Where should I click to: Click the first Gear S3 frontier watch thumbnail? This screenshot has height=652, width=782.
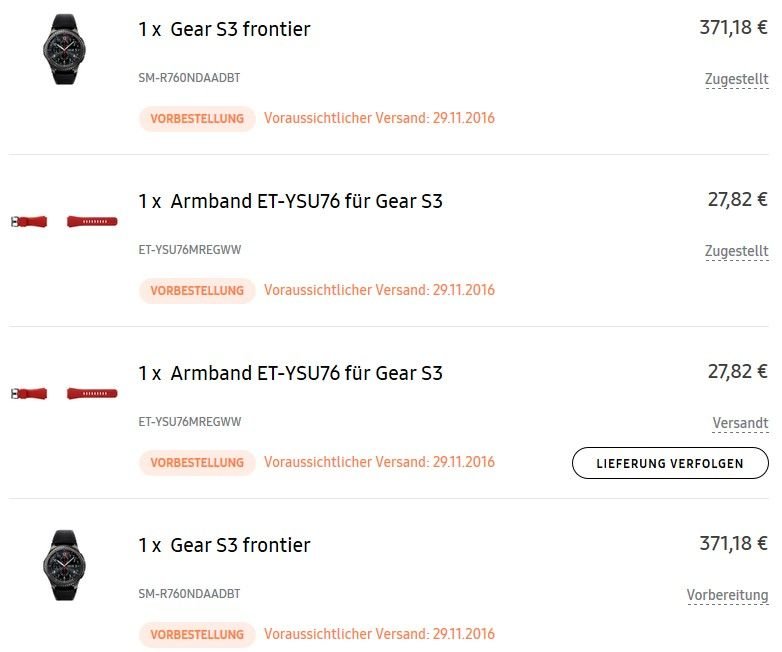[x=64, y=49]
